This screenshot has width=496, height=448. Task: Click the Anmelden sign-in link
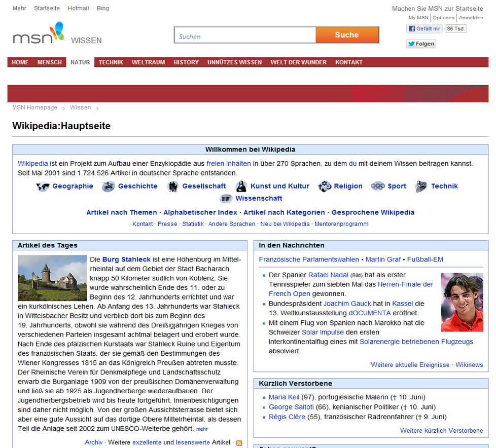pyautogui.click(x=471, y=18)
